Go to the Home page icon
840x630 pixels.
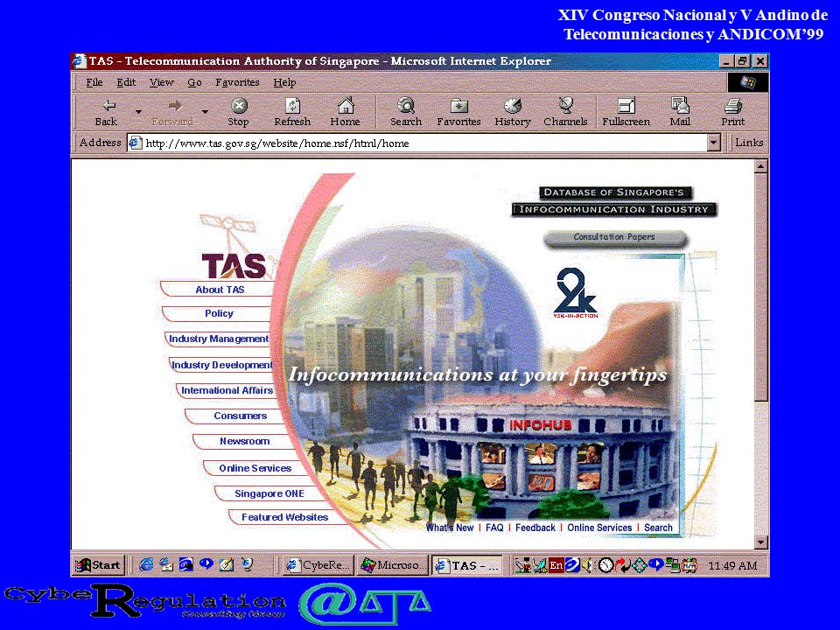tap(345, 112)
